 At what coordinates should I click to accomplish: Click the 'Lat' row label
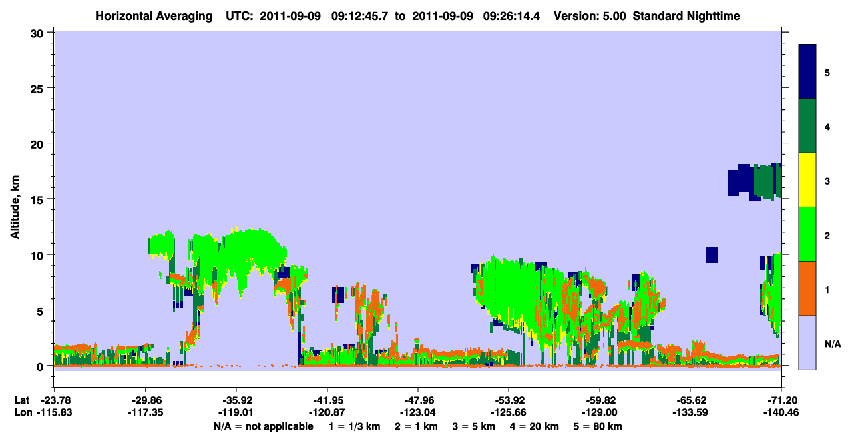click(x=21, y=400)
